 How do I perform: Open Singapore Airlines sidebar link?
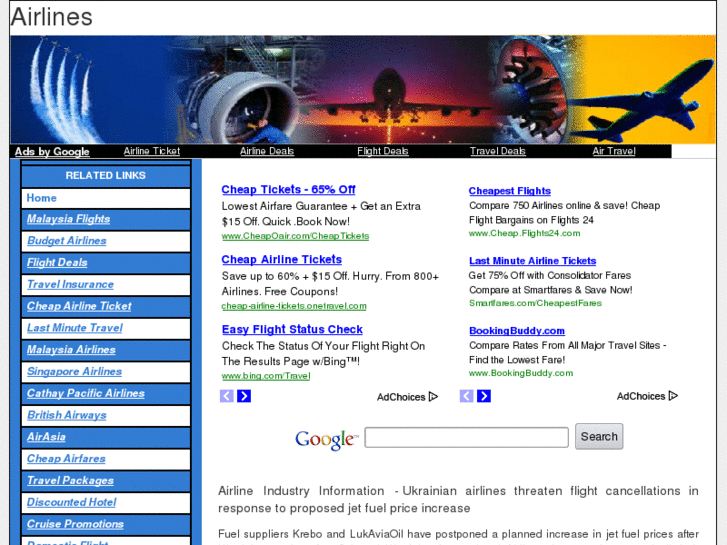point(74,372)
